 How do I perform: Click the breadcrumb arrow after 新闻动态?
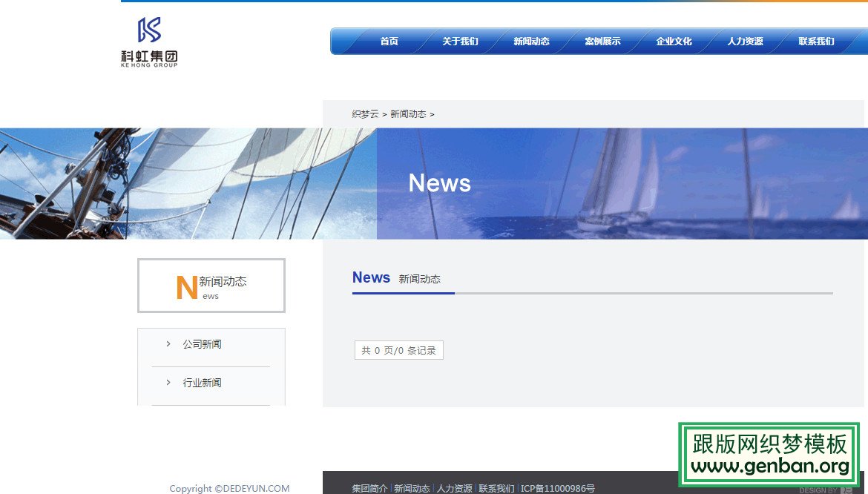click(x=433, y=113)
